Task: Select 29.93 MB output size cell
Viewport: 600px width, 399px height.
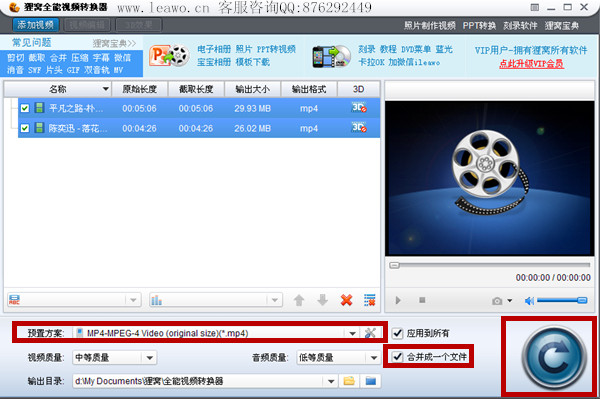Action: point(253,108)
